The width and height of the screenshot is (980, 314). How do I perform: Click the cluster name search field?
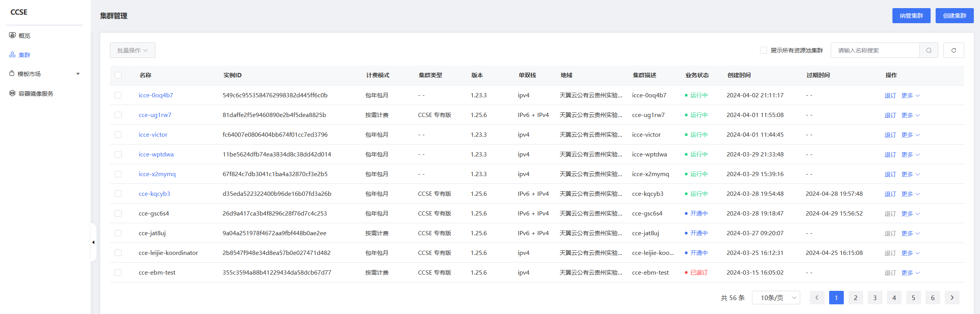coord(875,50)
